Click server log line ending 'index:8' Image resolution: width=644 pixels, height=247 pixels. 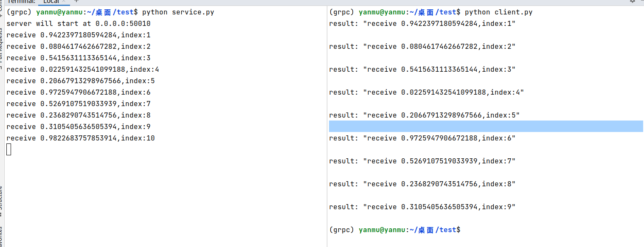pyautogui.click(x=79, y=115)
